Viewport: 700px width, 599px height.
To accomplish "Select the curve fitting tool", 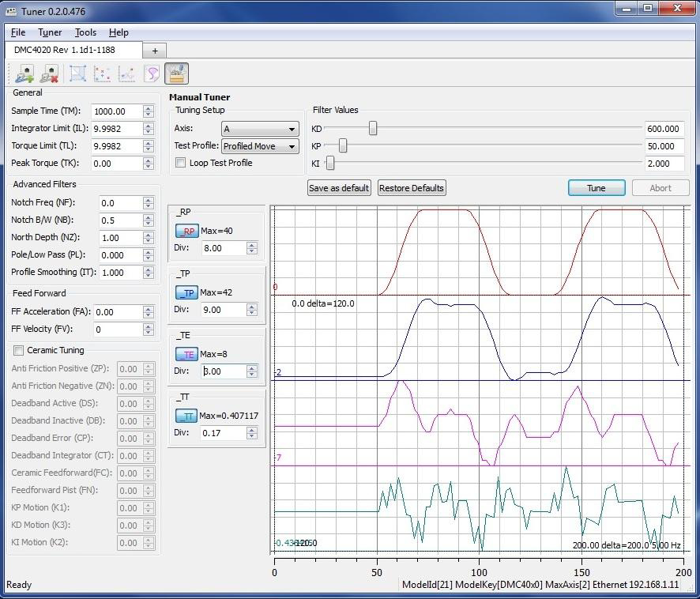I will (151, 73).
